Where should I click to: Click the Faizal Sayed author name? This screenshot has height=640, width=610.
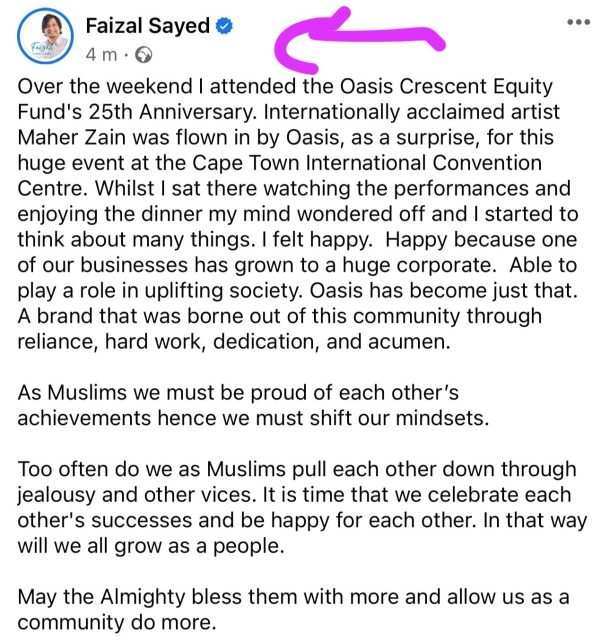coord(148,26)
